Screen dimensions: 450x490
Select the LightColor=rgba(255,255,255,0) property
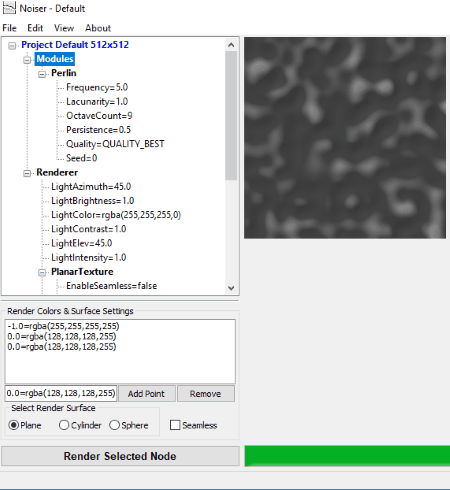point(116,215)
